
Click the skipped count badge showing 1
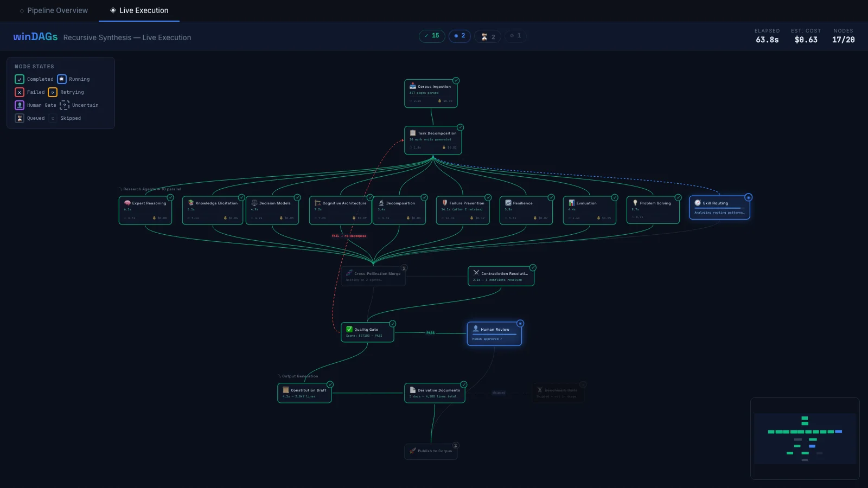point(515,36)
